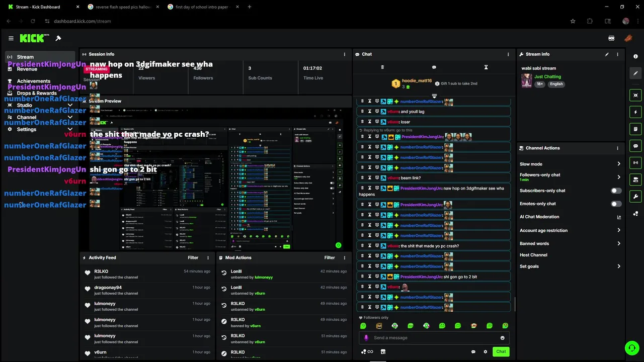Screen dimensions: 644x362
Task: Expand the Channel sidebar section
Action: click(x=70, y=117)
